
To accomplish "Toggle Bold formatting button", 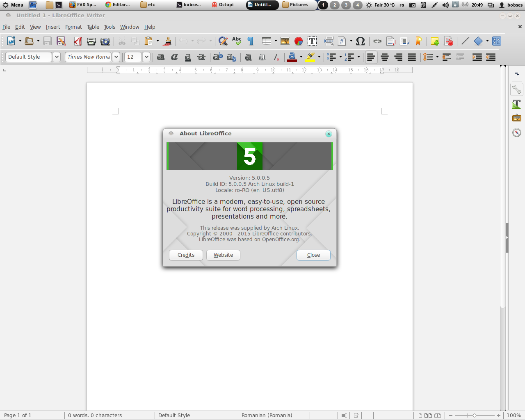I will click(x=161, y=57).
